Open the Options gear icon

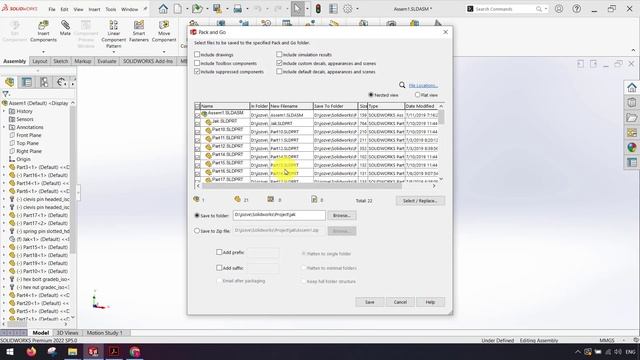[x=348, y=9]
